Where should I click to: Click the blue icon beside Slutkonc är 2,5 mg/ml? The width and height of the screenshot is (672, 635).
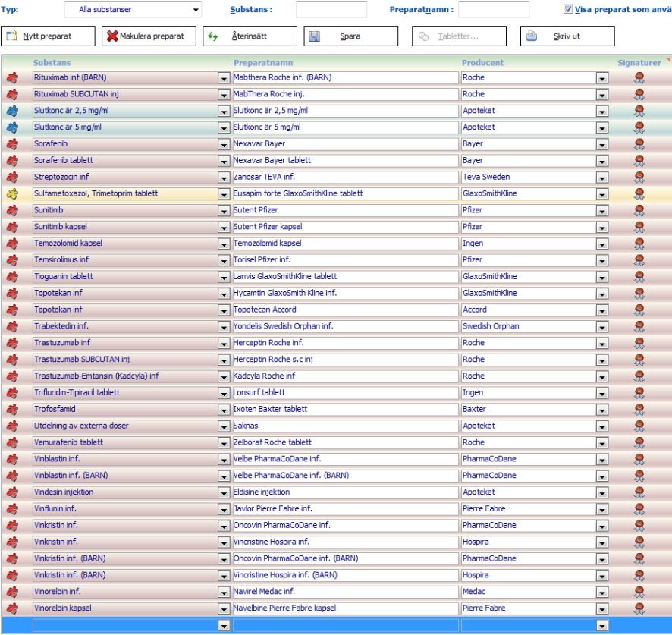12,111
